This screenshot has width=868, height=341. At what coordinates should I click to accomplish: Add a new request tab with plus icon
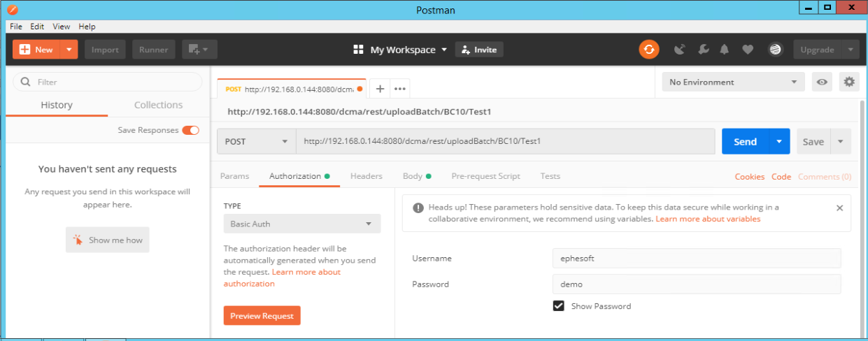click(x=380, y=89)
